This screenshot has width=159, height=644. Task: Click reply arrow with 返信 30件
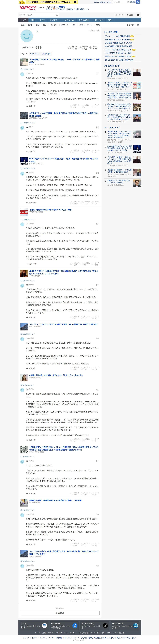31,264
